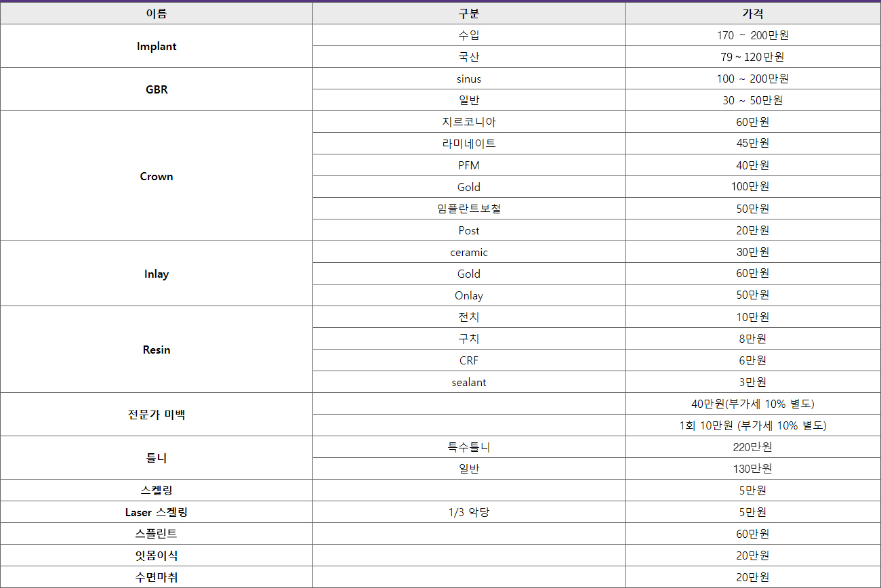This screenshot has width=881, height=588.
Task: Click the GBR name cell
Action: 156,89
